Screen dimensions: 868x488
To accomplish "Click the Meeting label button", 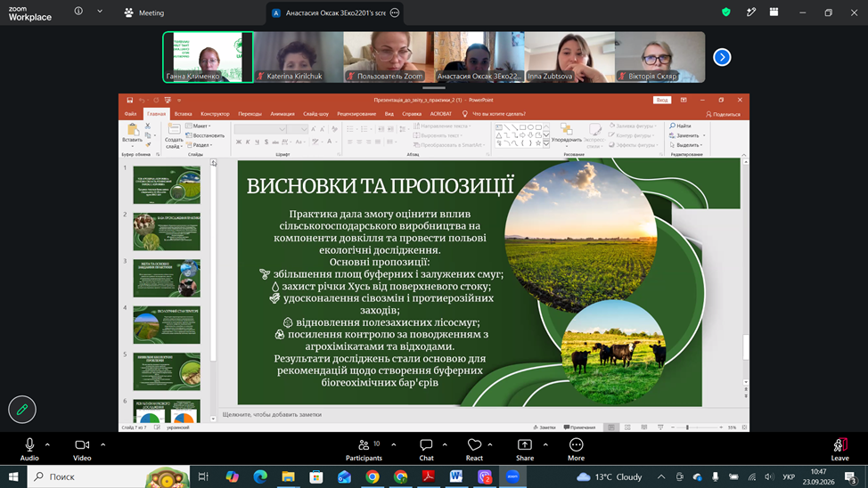I will click(144, 12).
